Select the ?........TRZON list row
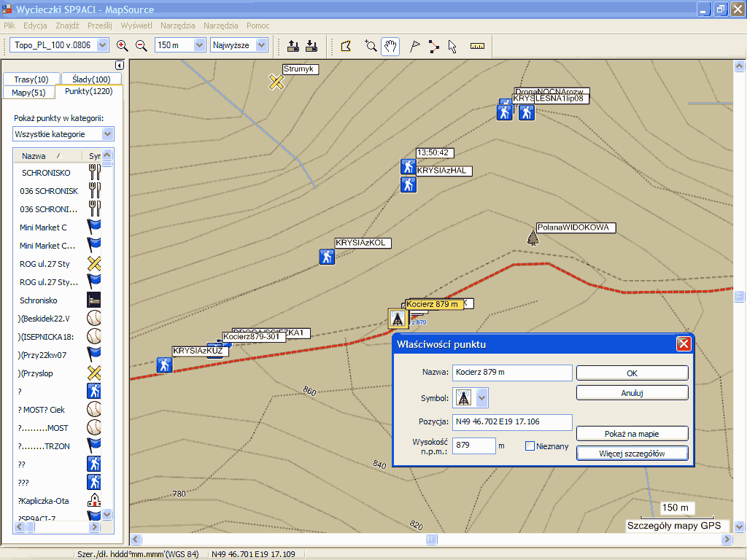Viewport: 747px width, 560px height. [57, 446]
